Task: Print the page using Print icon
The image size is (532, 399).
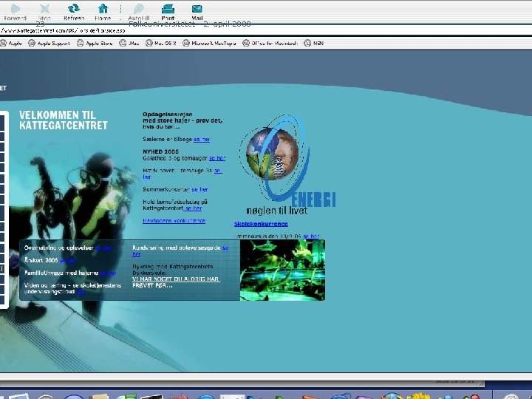Action: pyautogui.click(x=168, y=12)
